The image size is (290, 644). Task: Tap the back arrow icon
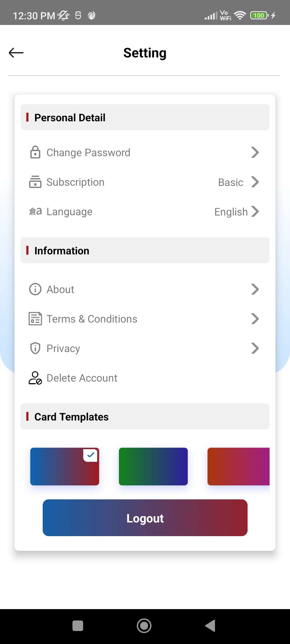[x=16, y=53]
